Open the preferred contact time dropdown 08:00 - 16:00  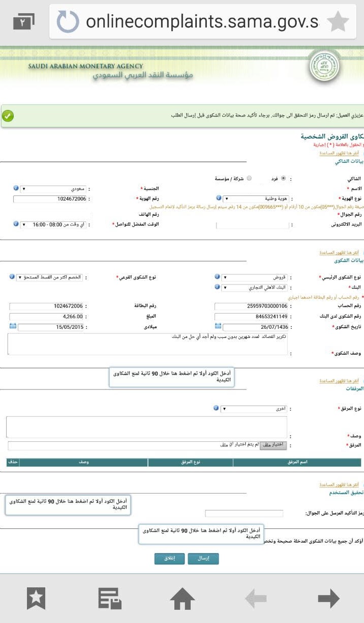[53, 224]
